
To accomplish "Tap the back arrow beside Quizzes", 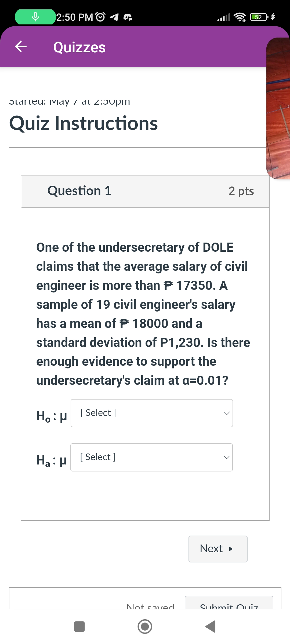I will coord(20,47).
